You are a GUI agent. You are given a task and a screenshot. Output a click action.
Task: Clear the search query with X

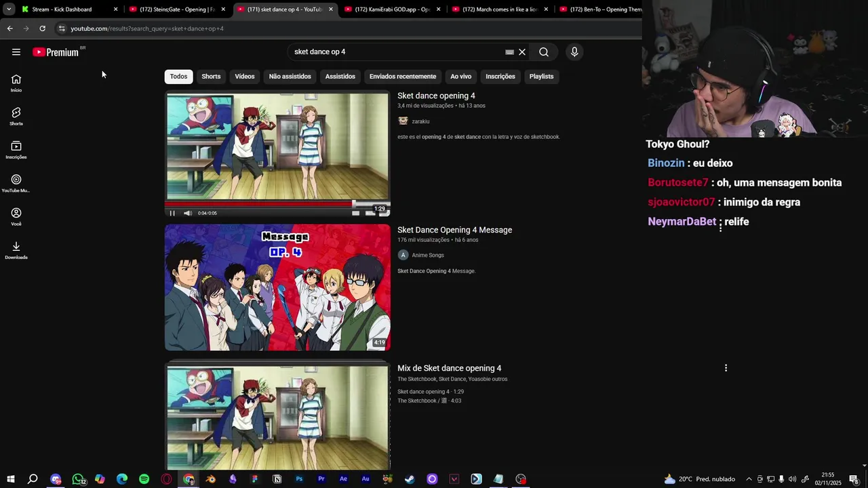pos(522,52)
